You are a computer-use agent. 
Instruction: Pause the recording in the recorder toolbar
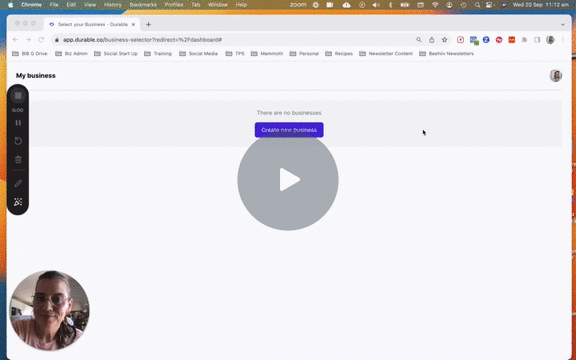18,123
